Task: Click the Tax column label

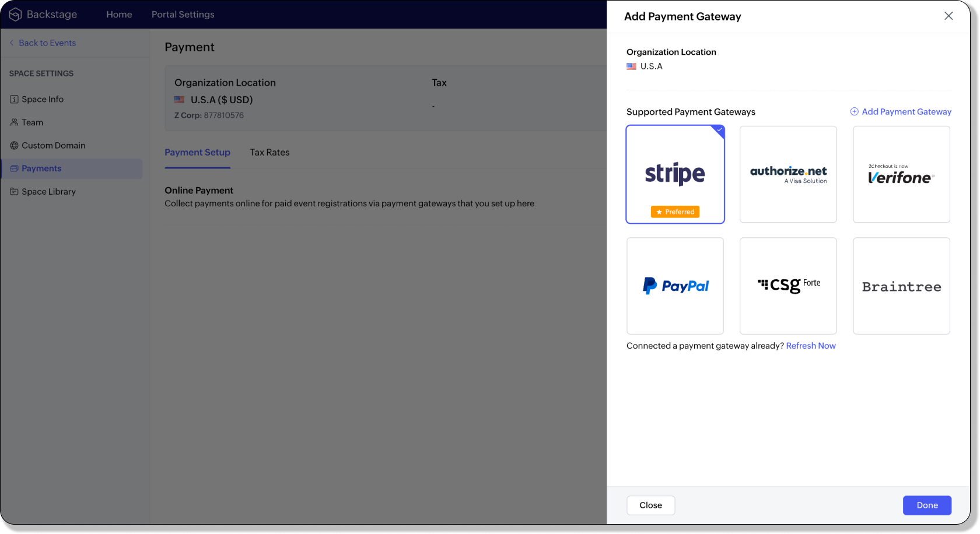Action: coord(439,83)
